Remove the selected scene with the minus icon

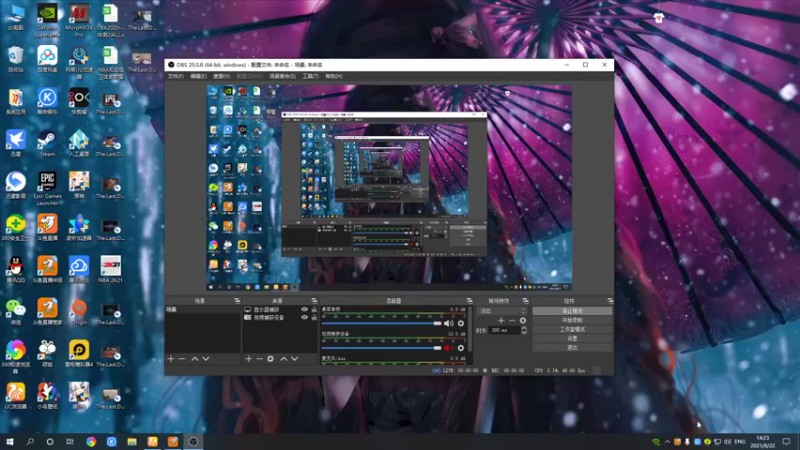(182, 359)
